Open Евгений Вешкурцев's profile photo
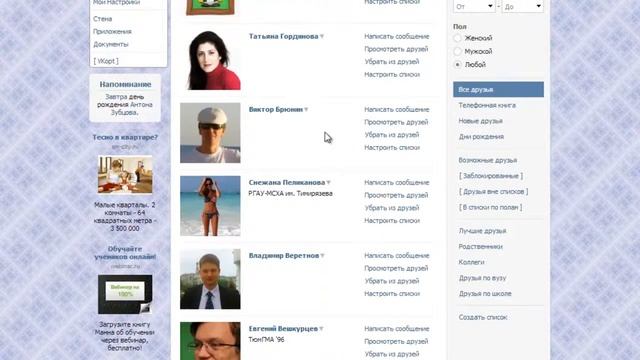This screenshot has width=640, height=360. tap(210, 341)
